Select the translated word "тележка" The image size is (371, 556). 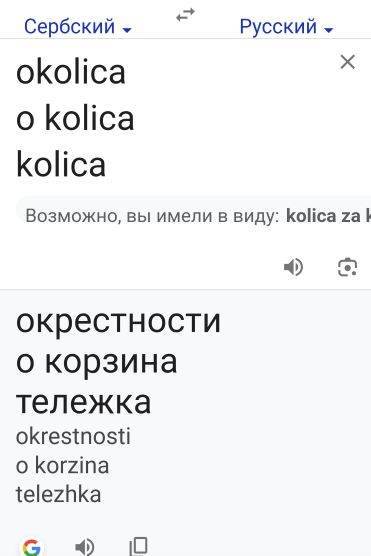[83, 402]
